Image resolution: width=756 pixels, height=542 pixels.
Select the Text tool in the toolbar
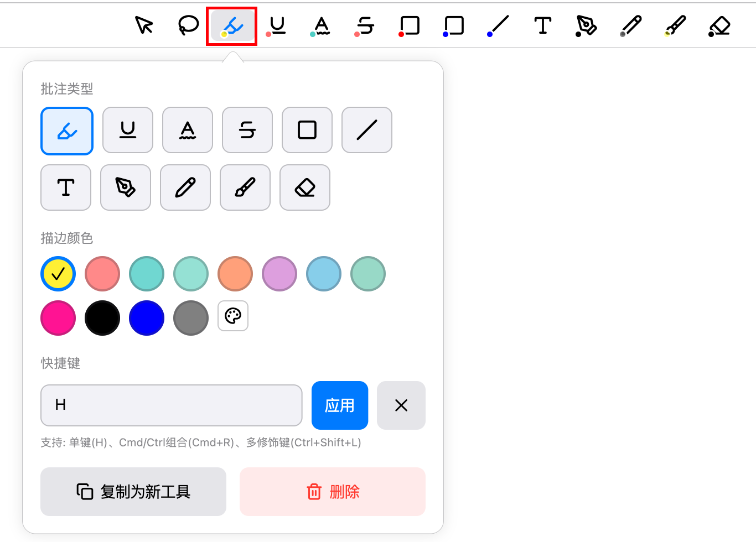(542, 25)
